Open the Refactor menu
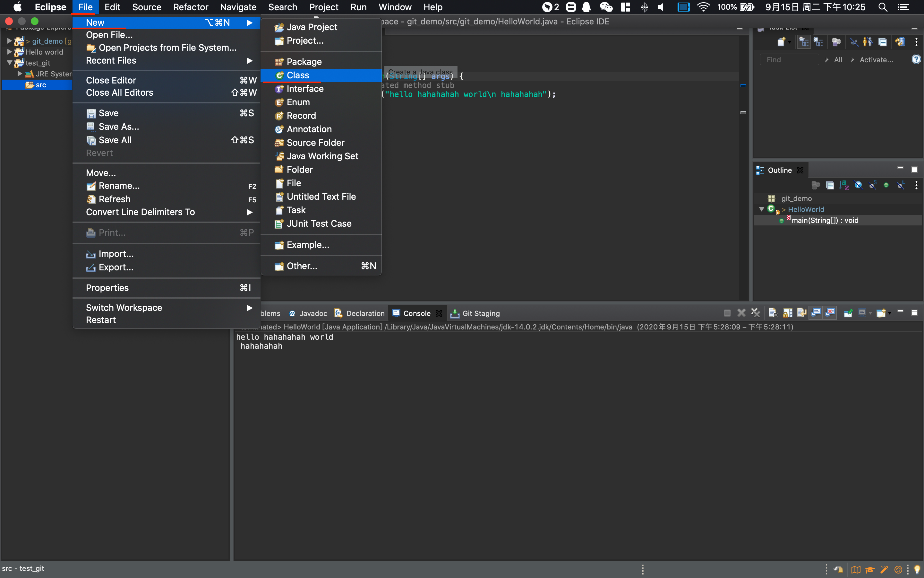 point(191,7)
